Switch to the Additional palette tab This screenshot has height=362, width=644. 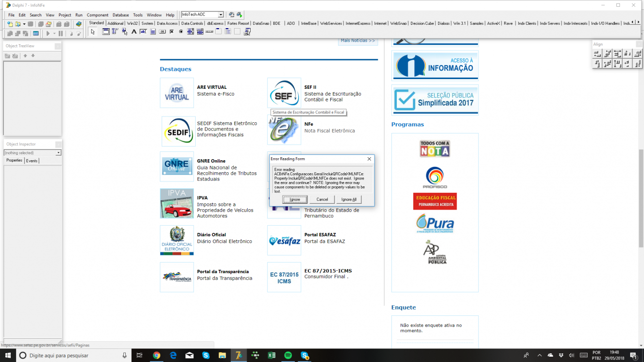116,23
